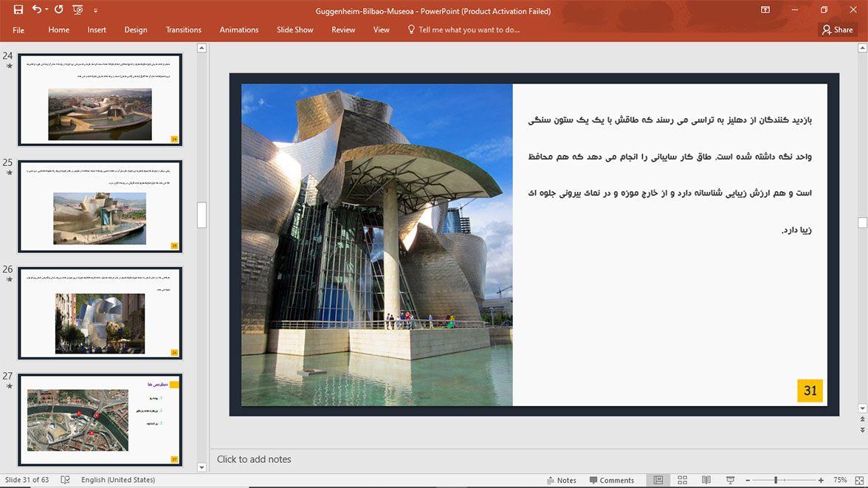Image resolution: width=868 pixels, height=488 pixels.
Task: Click the slide editor scroll up arrow
Action: tap(862, 48)
